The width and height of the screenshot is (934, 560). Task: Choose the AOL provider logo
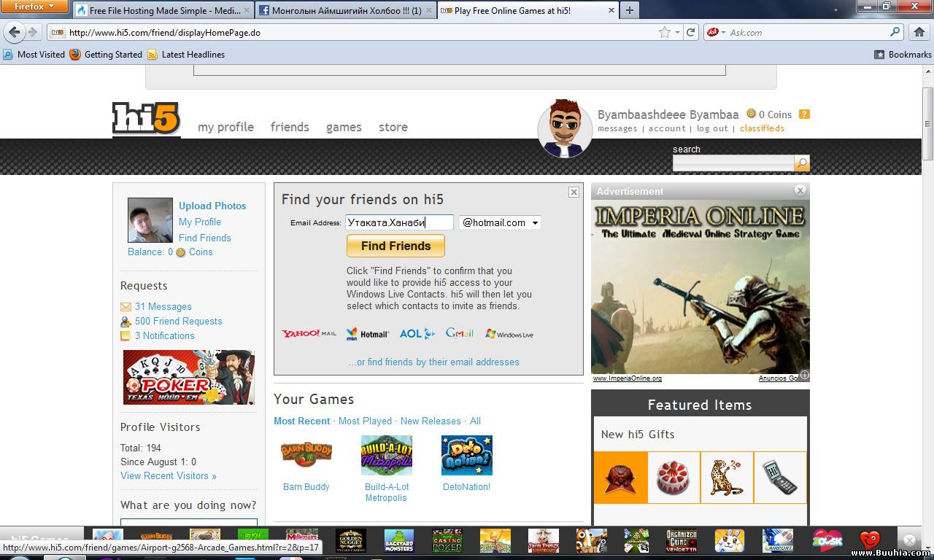(x=417, y=333)
